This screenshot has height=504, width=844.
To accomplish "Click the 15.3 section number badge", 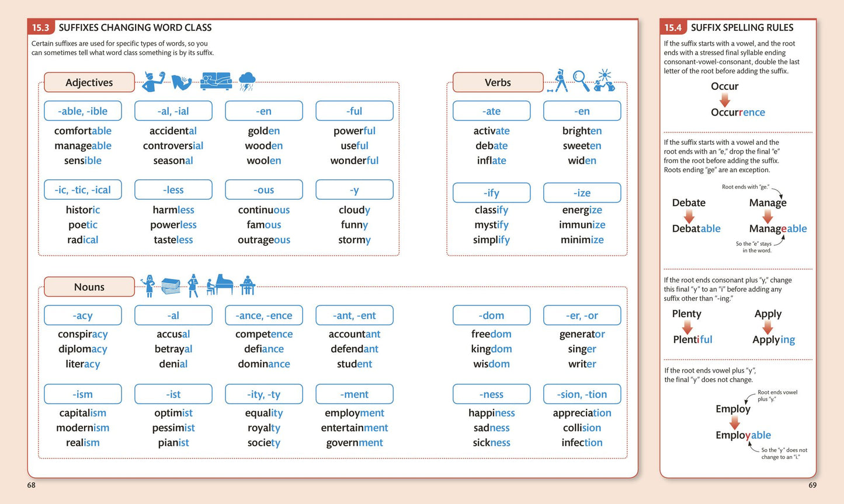I will [x=41, y=27].
